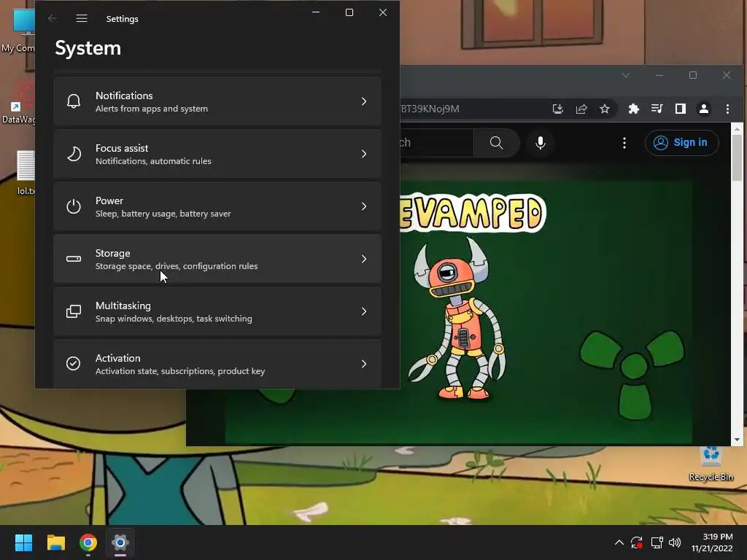Click the sync update tray icon
The height and width of the screenshot is (560, 747).
point(637,542)
